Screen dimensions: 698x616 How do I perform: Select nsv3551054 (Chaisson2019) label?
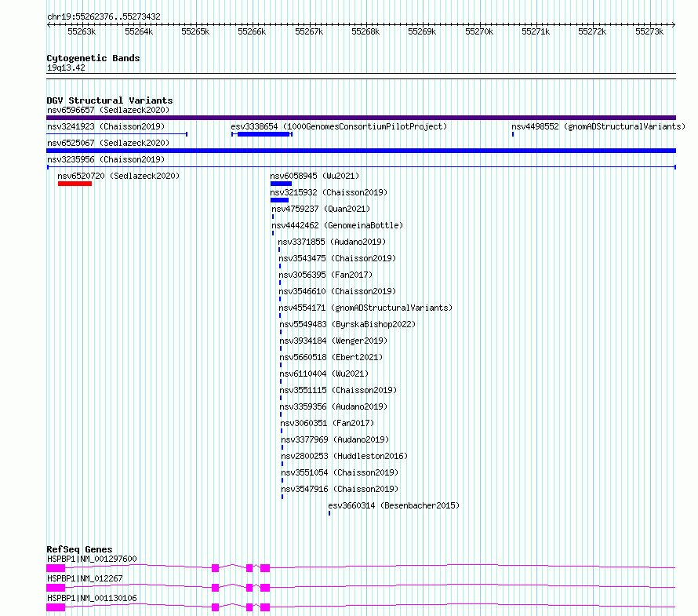tap(340, 472)
